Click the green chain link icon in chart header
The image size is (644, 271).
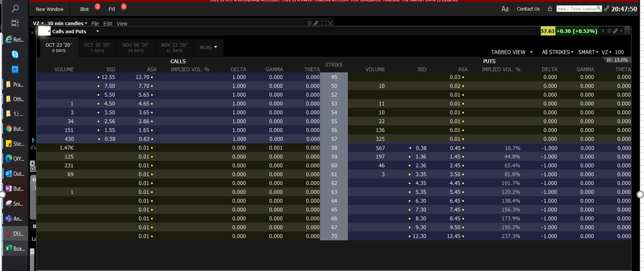point(316,23)
